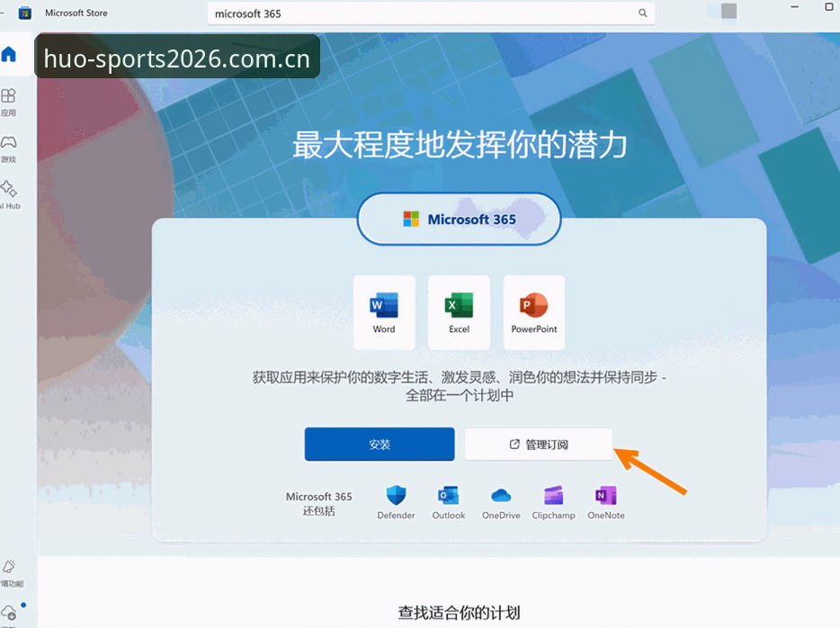Click the Defender shield icon

396,495
